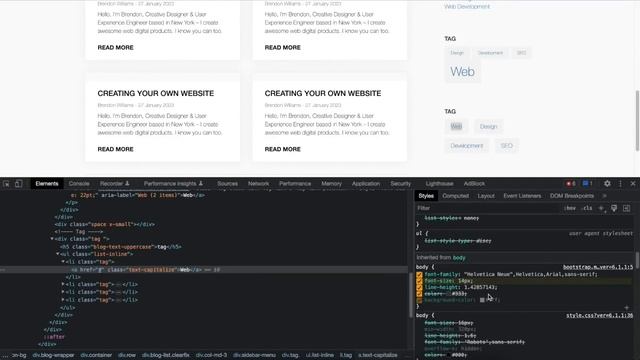Click the Styles pane scrollbar thumb
Viewport: 640px width, 360px height.
[637, 260]
